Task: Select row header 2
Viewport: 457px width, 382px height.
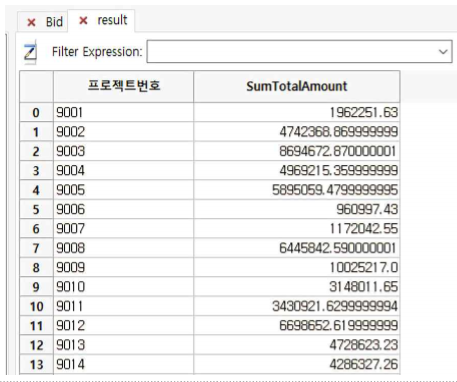Action: 36,151
